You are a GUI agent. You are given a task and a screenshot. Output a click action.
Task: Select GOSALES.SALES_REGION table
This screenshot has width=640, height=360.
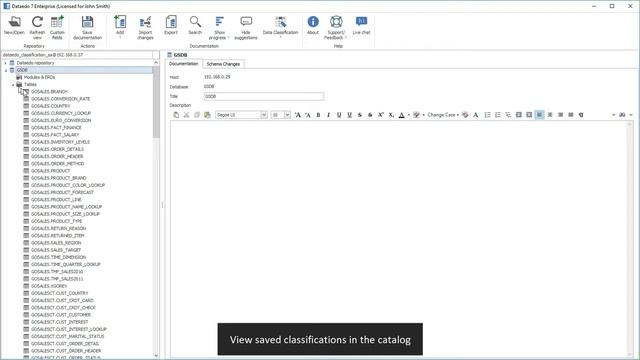tap(56, 242)
